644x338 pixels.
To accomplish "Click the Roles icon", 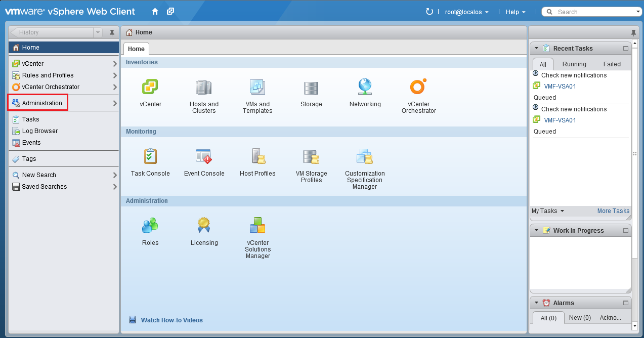I will 150,226.
